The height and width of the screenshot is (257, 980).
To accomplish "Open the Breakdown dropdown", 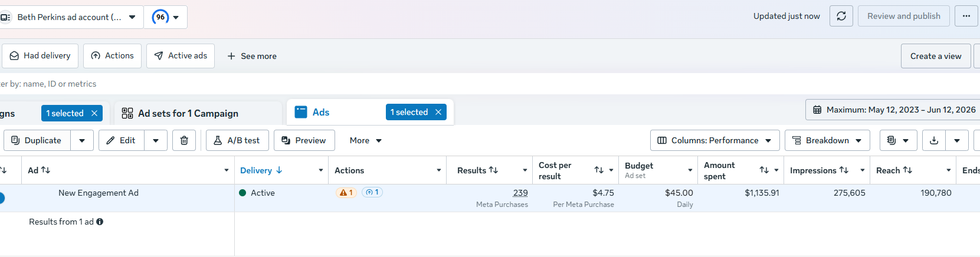I will pyautogui.click(x=827, y=140).
